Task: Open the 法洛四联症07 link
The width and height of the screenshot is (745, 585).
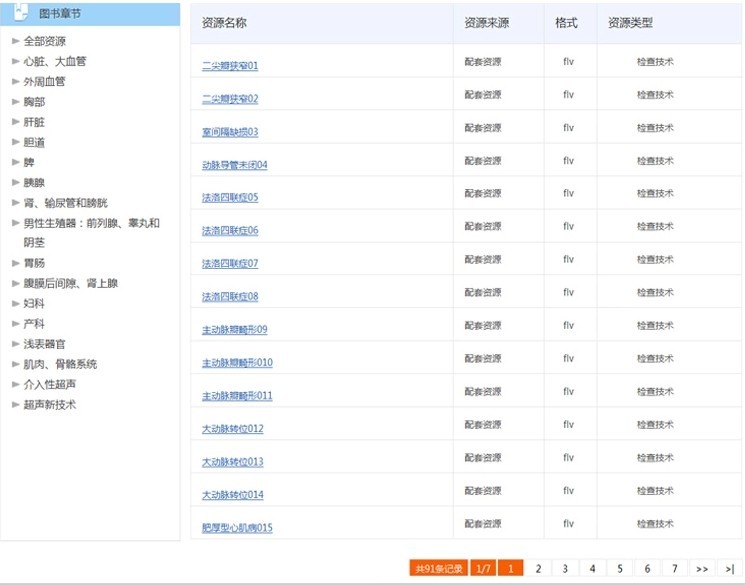Action: coord(230,263)
